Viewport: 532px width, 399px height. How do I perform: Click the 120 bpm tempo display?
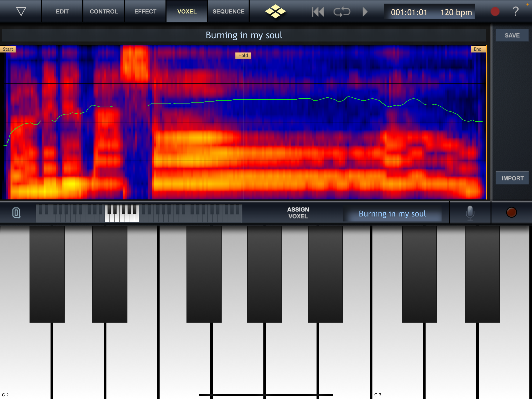click(456, 12)
